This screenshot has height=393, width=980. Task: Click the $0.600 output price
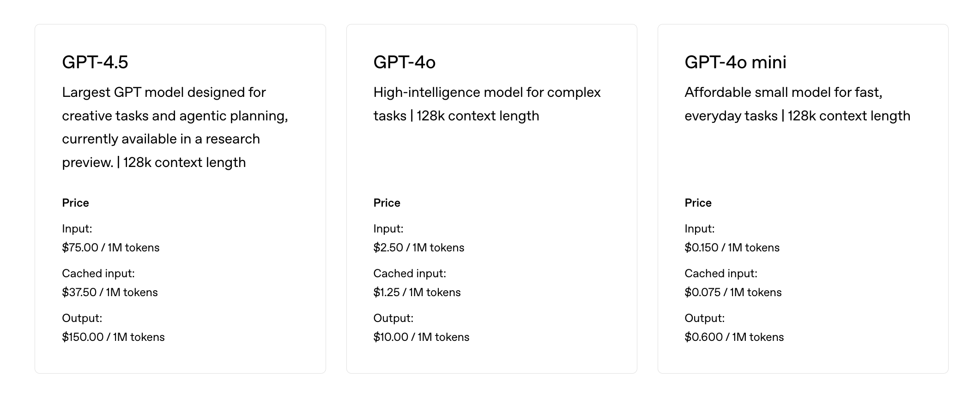coord(734,337)
